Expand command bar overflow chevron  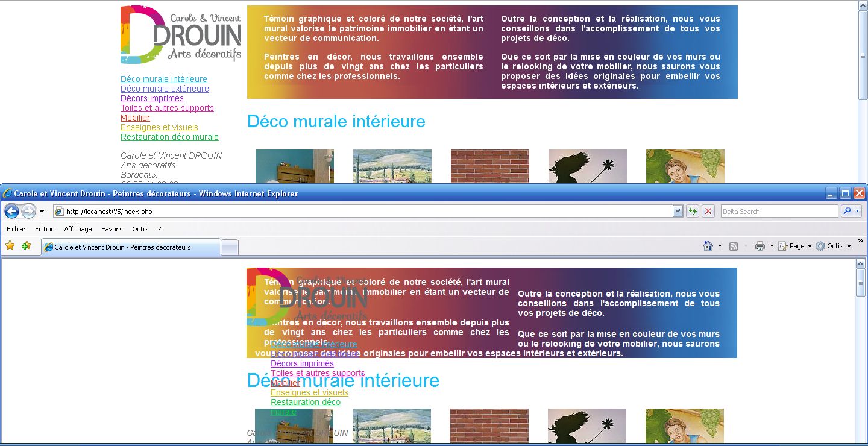click(x=860, y=241)
